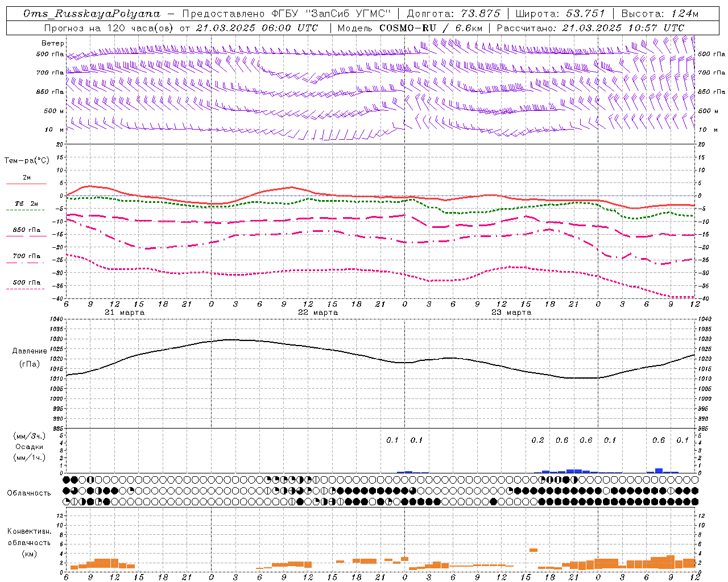728x582 pixels.
Task: Click the 'Давление' pressure panel label
Action: [30, 351]
